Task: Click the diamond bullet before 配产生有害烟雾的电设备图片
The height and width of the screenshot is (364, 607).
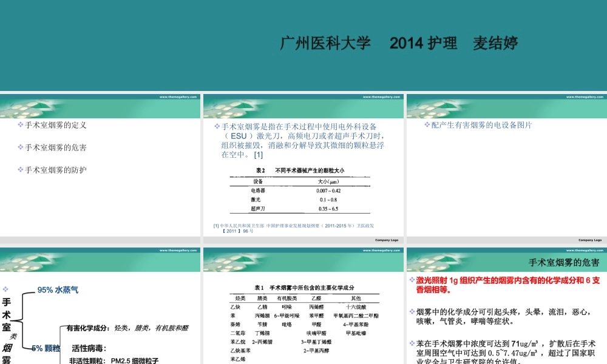Action: coord(428,126)
